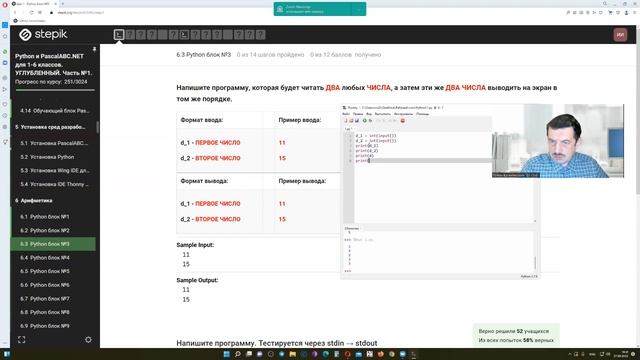Click the Zoom meeting sharing banner
640x360 pixels.
[x=320, y=9]
